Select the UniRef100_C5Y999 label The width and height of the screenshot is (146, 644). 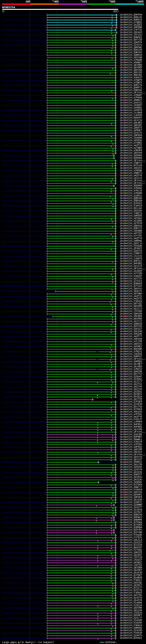[x=131, y=311]
